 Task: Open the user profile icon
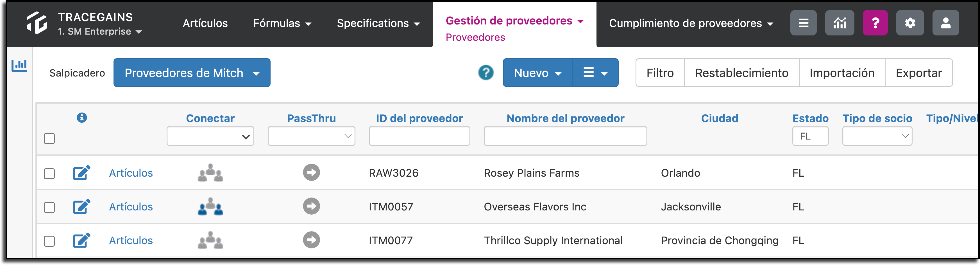pyautogui.click(x=945, y=23)
